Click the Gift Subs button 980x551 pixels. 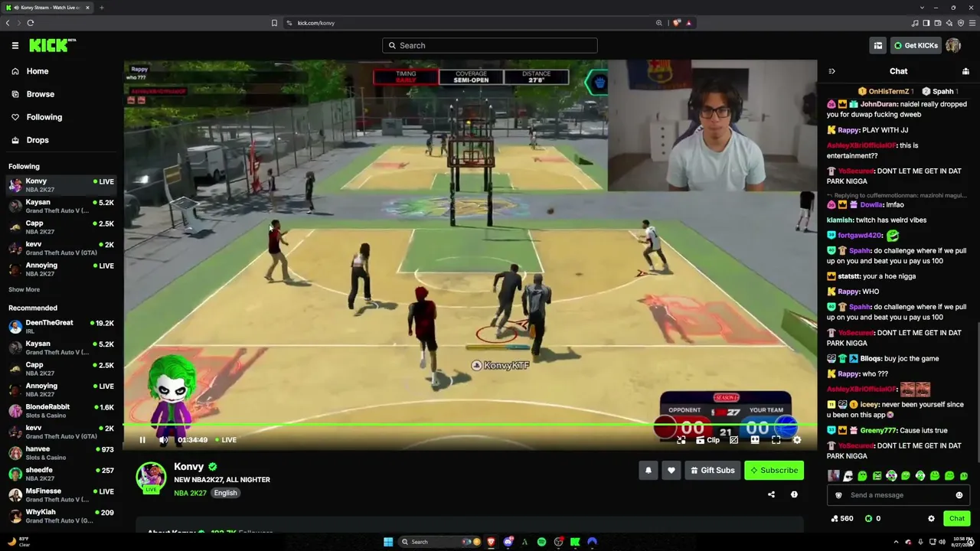[712, 471]
